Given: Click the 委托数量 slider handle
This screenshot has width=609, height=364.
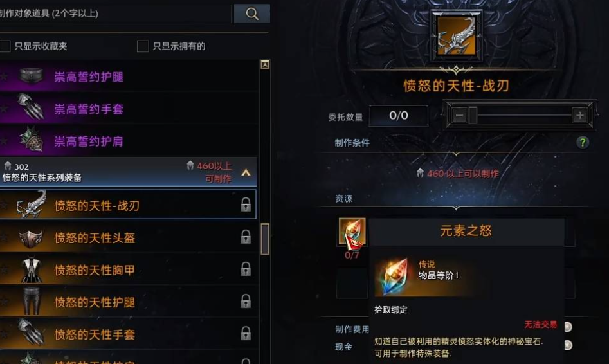Looking at the screenshot, I should (473, 115).
